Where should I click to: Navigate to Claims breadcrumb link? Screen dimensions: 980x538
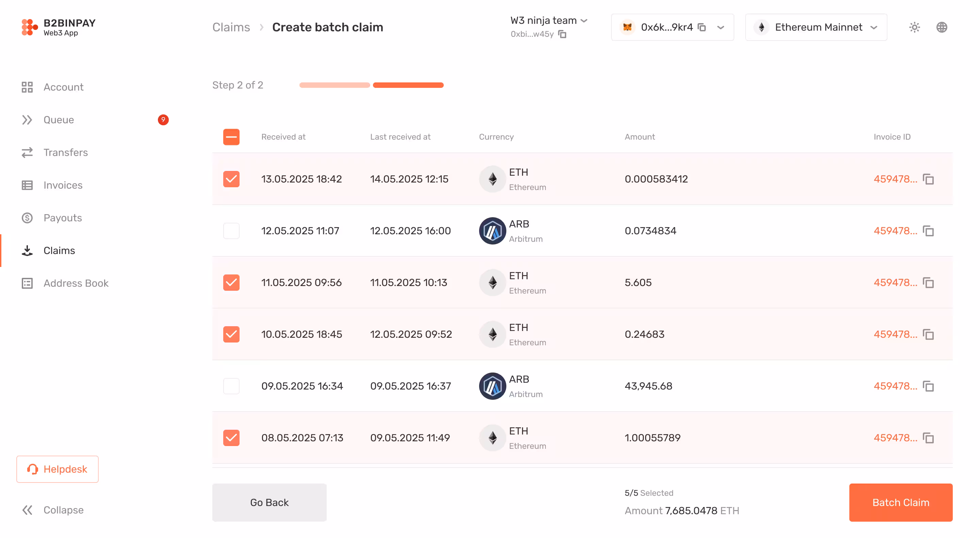click(231, 28)
